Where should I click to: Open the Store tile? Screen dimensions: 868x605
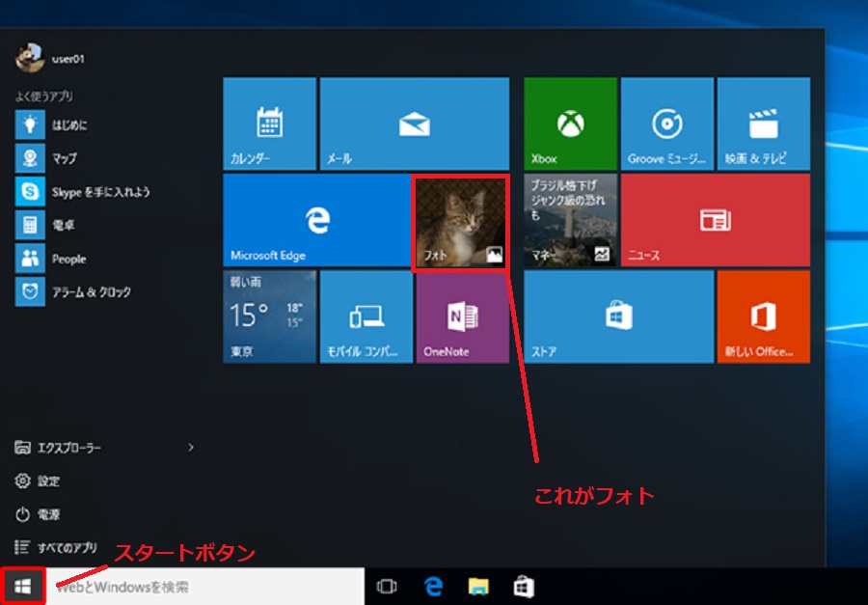(618, 316)
